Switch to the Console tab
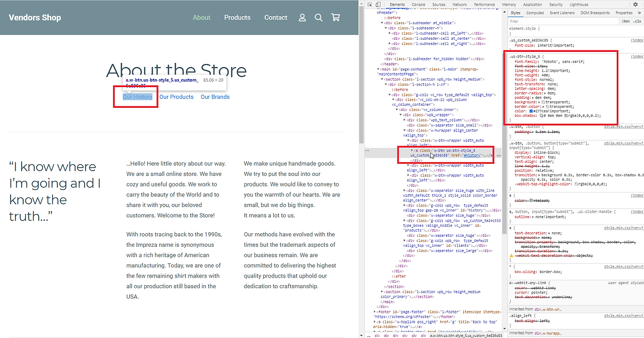 pyautogui.click(x=419, y=5)
